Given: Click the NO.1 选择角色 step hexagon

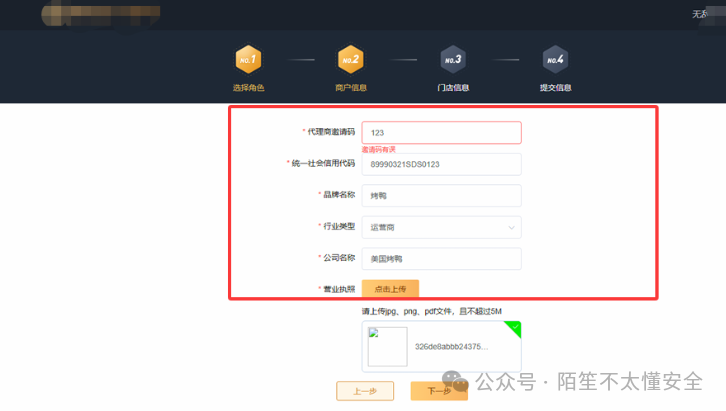Looking at the screenshot, I should 248,59.
